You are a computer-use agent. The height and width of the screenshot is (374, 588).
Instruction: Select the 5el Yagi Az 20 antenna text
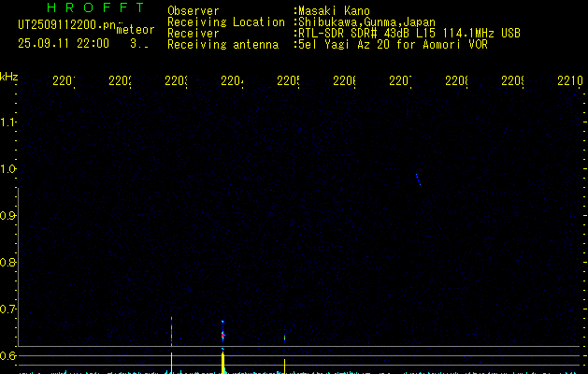coord(393,45)
